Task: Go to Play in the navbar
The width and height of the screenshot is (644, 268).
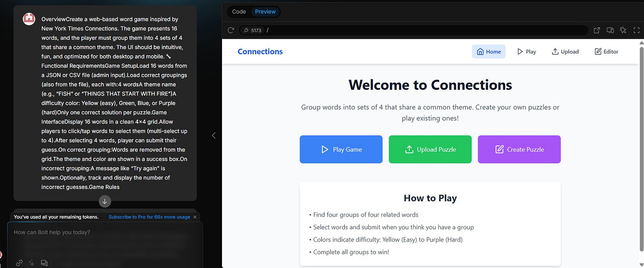Action: (x=526, y=52)
